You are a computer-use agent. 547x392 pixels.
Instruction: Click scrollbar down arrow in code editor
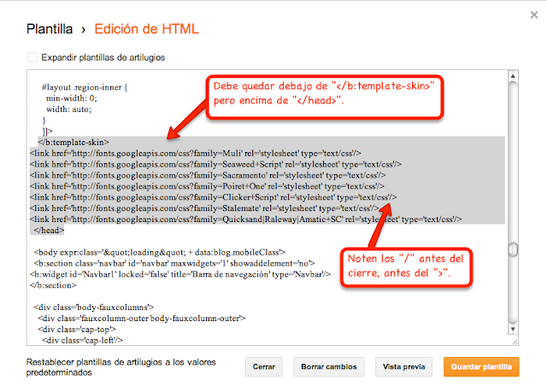pyautogui.click(x=513, y=329)
